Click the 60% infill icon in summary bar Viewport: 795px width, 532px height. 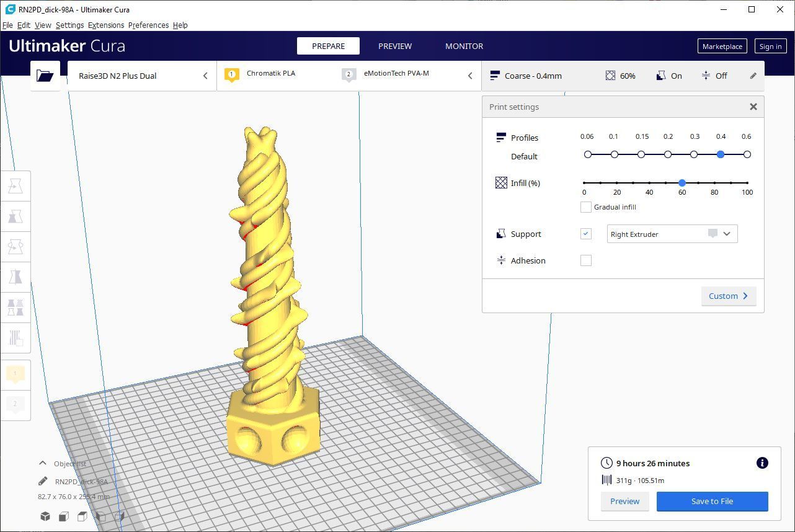click(x=610, y=76)
